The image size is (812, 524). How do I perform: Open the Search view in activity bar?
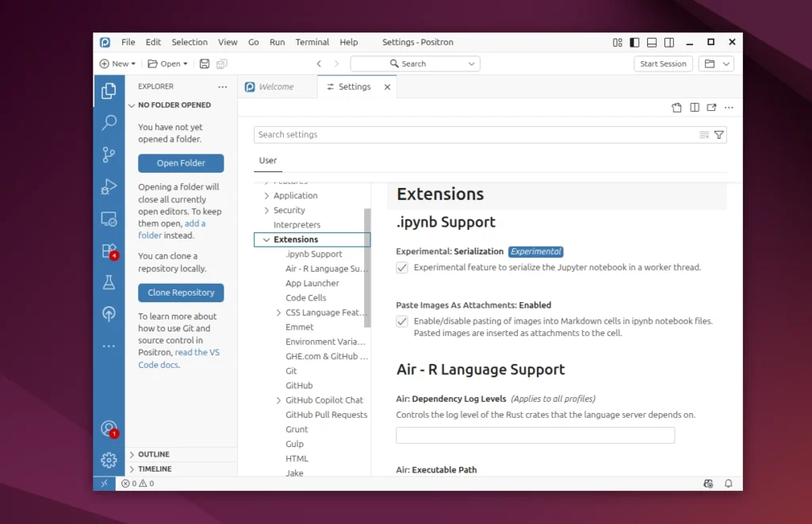[x=109, y=123]
